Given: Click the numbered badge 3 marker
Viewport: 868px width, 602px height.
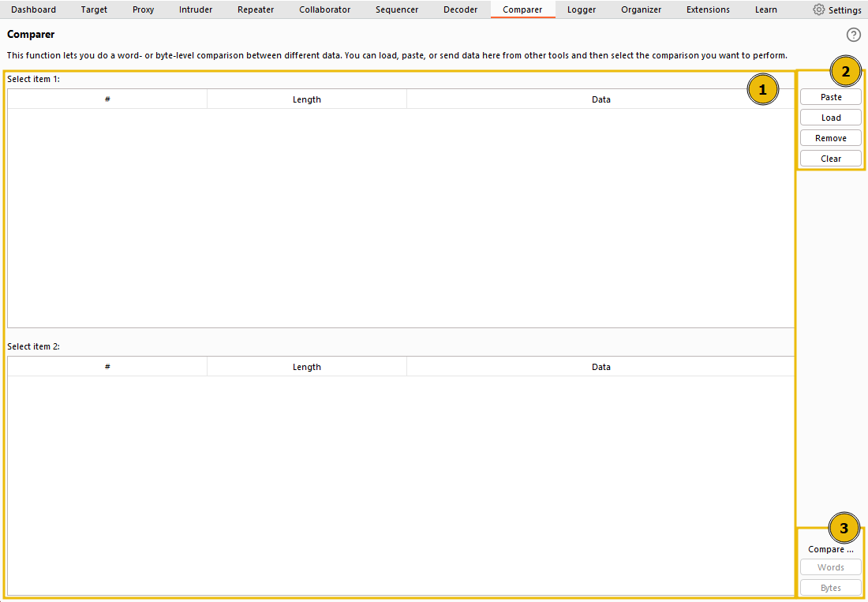Looking at the screenshot, I should (x=844, y=528).
